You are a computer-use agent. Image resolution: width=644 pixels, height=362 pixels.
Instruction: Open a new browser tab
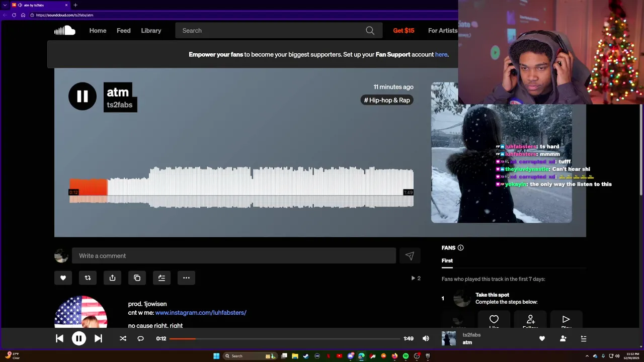(x=75, y=5)
